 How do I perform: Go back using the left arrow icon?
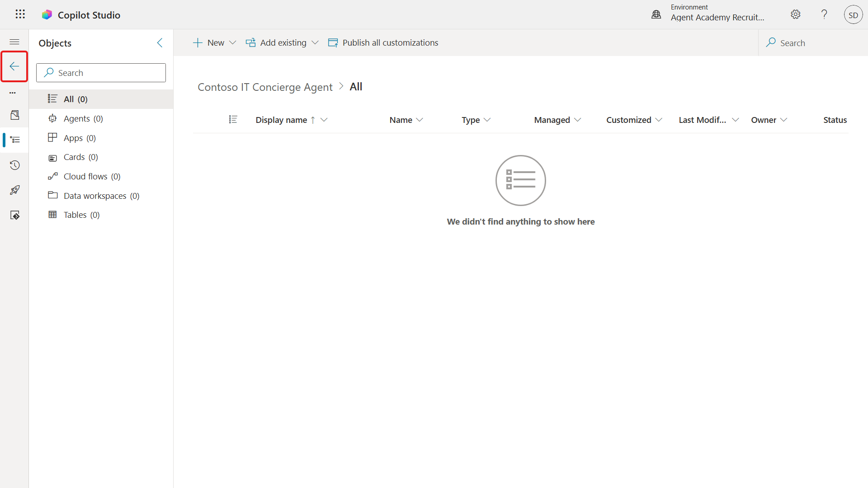tap(14, 66)
